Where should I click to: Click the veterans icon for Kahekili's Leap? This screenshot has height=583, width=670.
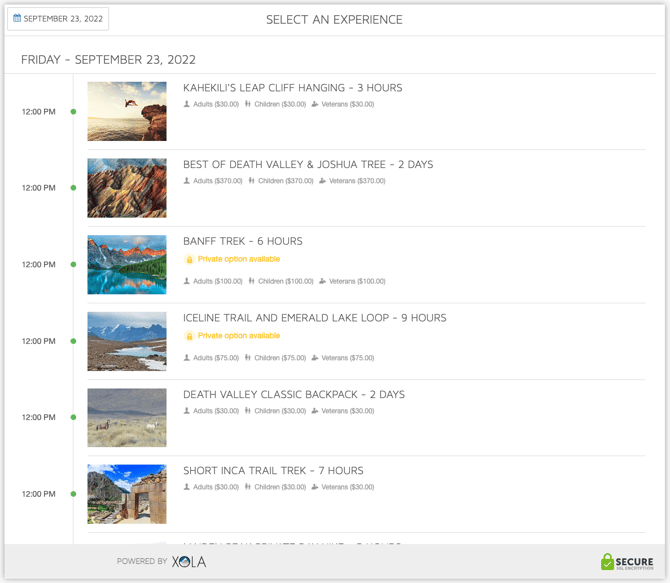click(315, 104)
